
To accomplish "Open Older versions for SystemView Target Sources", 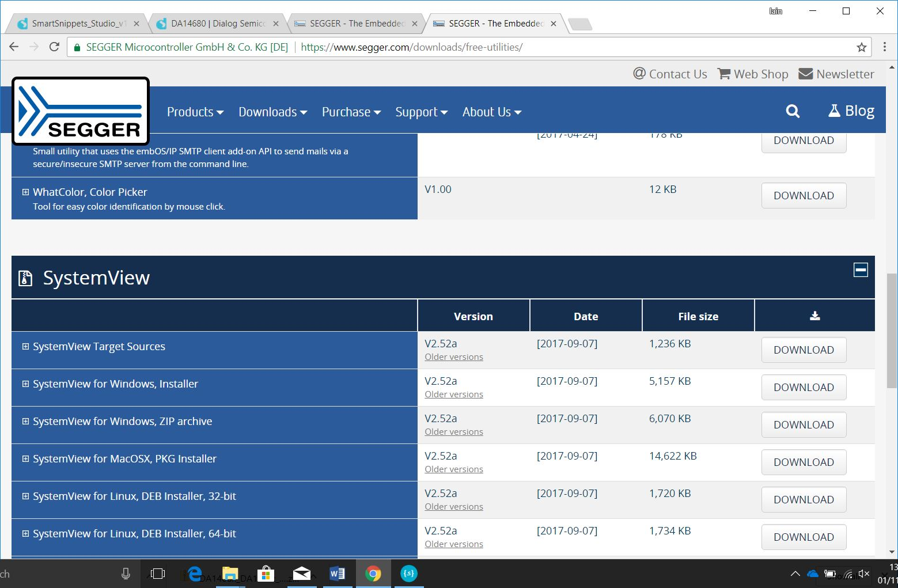I will pyautogui.click(x=454, y=357).
